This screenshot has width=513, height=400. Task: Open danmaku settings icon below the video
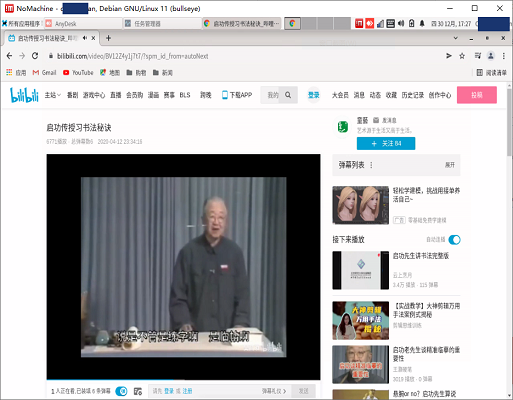(x=138, y=391)
